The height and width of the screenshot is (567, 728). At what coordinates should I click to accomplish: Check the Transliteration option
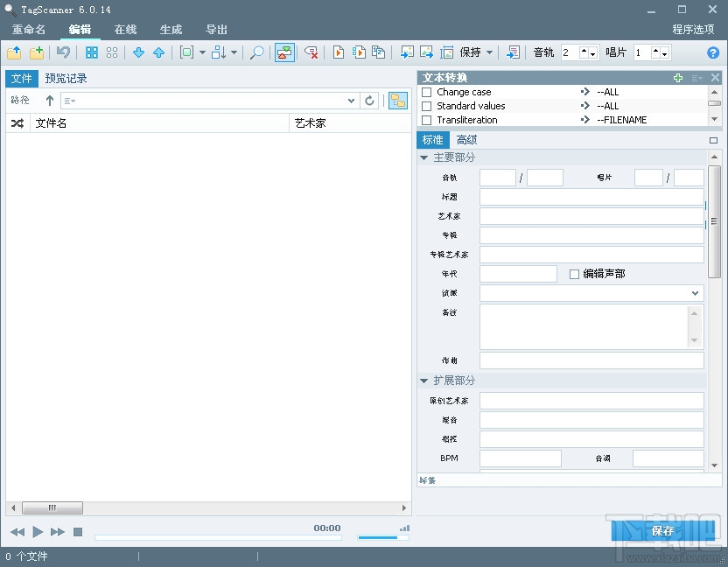[x=426, y=120]
